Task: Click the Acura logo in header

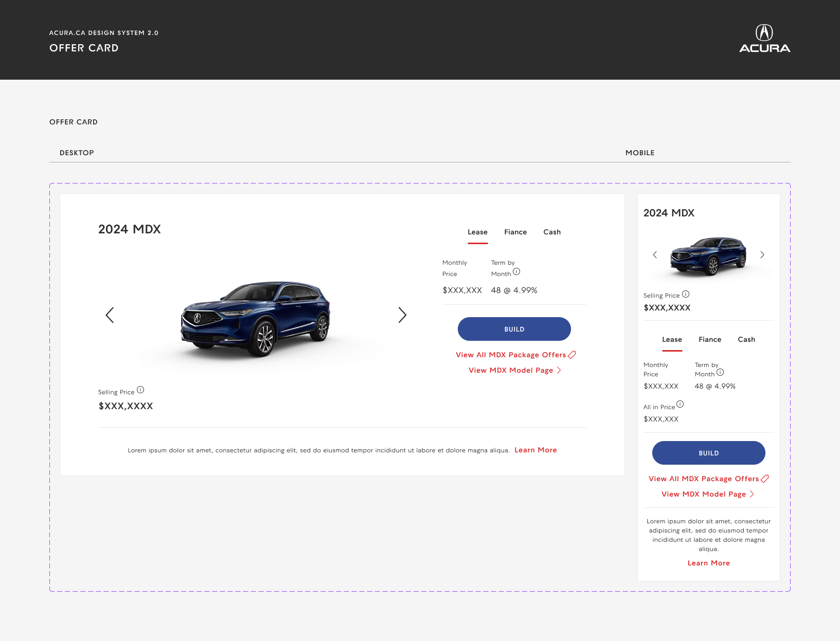Action: [x=764, y=39]
